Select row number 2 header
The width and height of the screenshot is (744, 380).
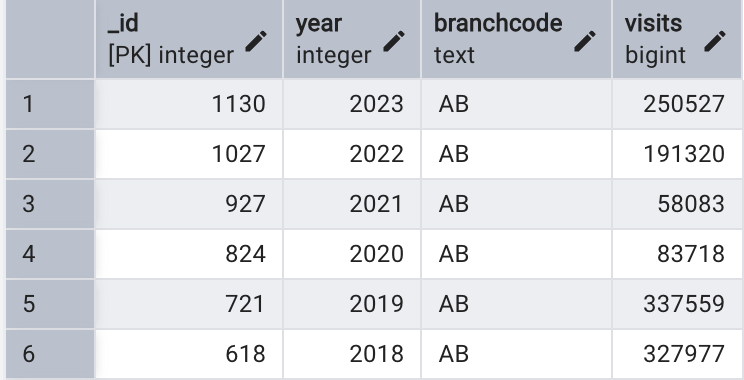(50, 154)
